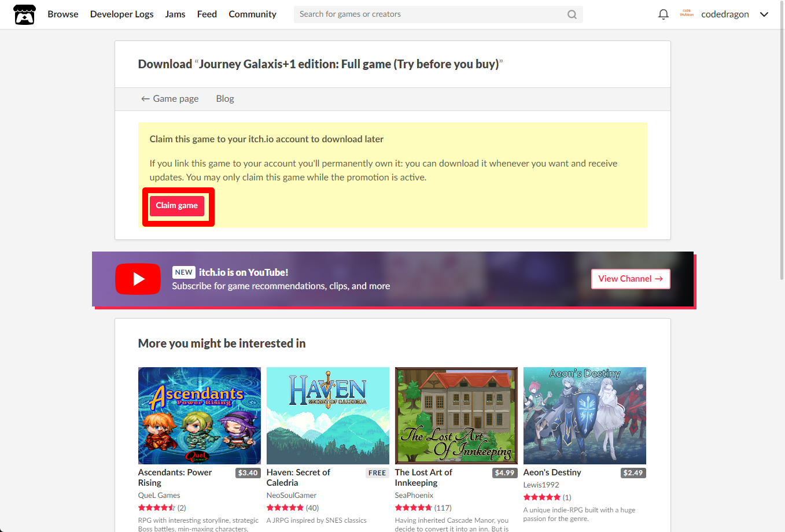This screenshot has height=532, width=785.
Task: Click Aeon's Destiny star rating (1)
Action: [x=547, y=497]
